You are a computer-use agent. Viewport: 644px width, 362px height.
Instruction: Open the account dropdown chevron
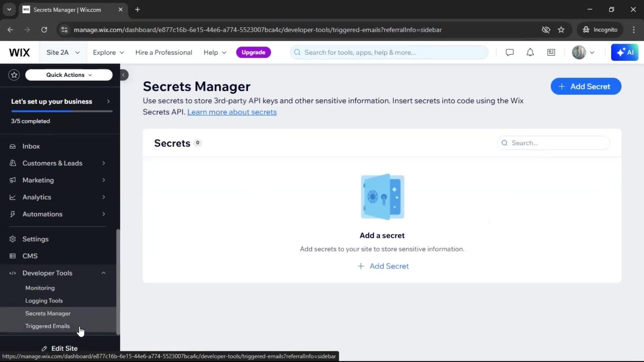click(x=592, y=53)
